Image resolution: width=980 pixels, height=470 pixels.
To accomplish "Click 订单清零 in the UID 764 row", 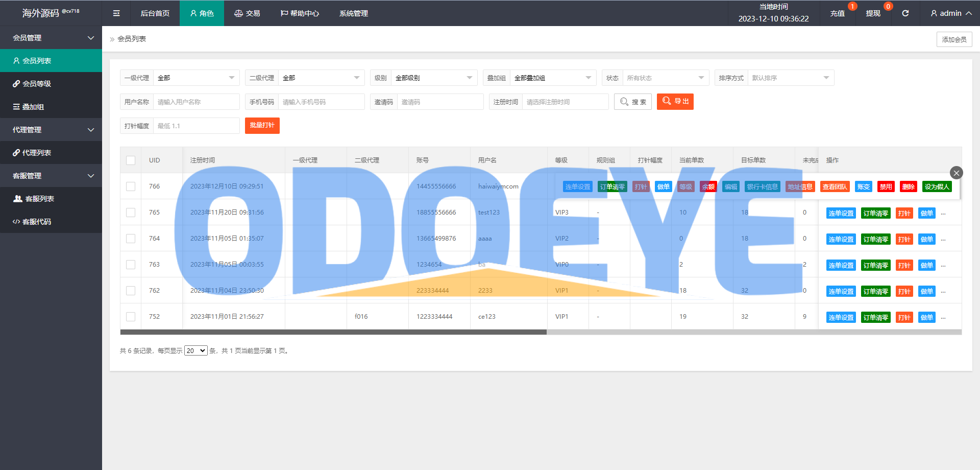I will [875, 239].
